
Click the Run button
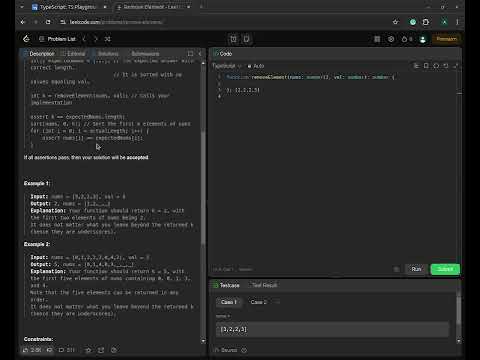416,269
